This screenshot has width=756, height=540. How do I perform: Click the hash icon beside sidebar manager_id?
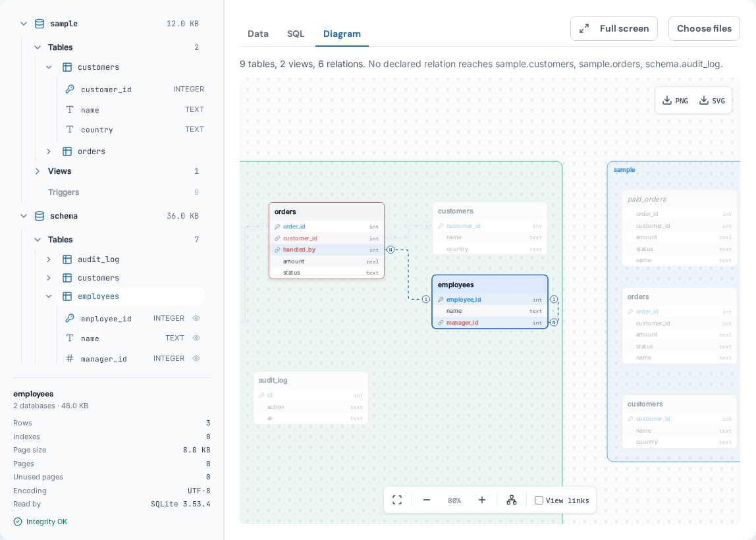tap(70, 358)
